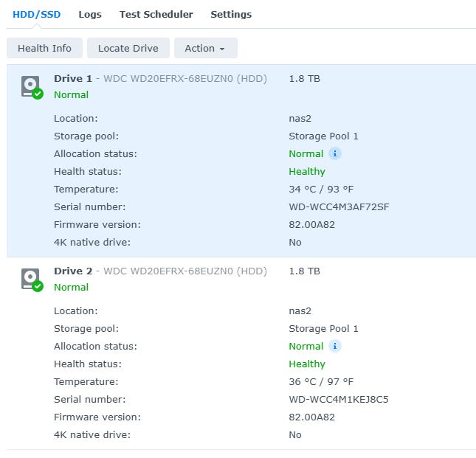Click Drive 2 allocation status info icon

335,346
